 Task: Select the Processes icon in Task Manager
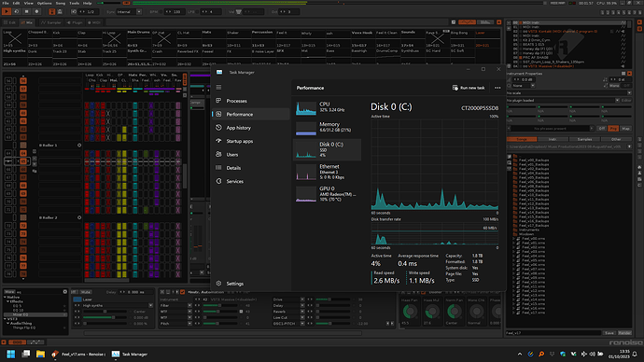[x=218, y=101]
